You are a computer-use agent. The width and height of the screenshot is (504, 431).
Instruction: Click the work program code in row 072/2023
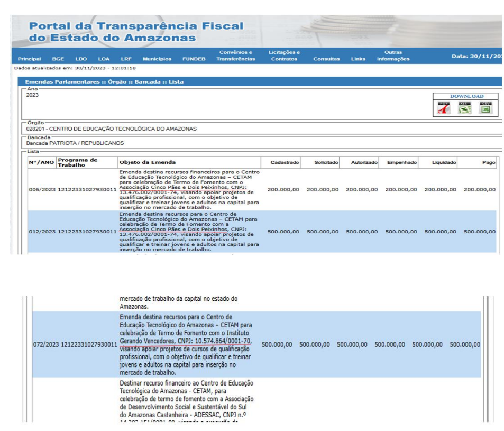pos(89,345)
